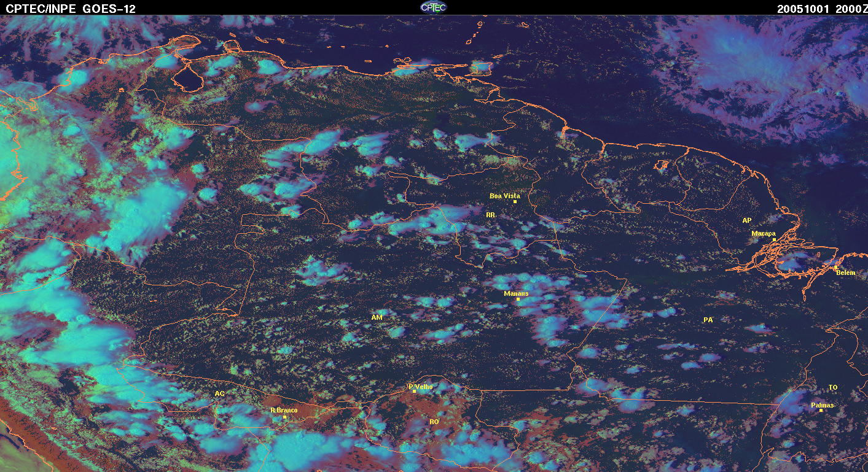The image size is (868, 472).
Task: Click the Macapa city label
Action: (764, 233)
